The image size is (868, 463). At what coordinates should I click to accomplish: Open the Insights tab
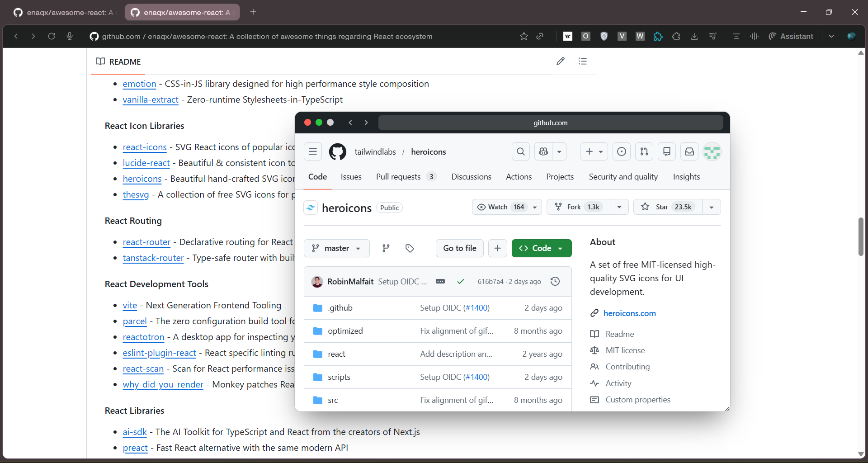pyautogui.click(x=686, y=177)
